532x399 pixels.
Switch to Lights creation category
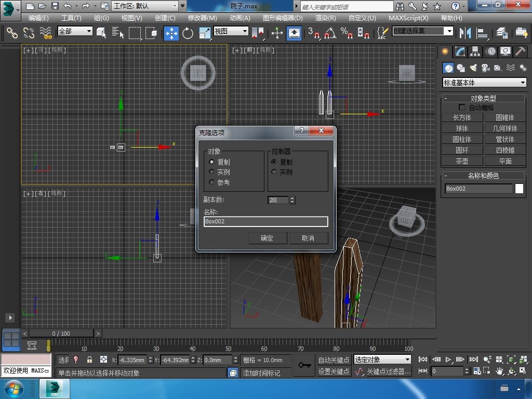(473, 68)
